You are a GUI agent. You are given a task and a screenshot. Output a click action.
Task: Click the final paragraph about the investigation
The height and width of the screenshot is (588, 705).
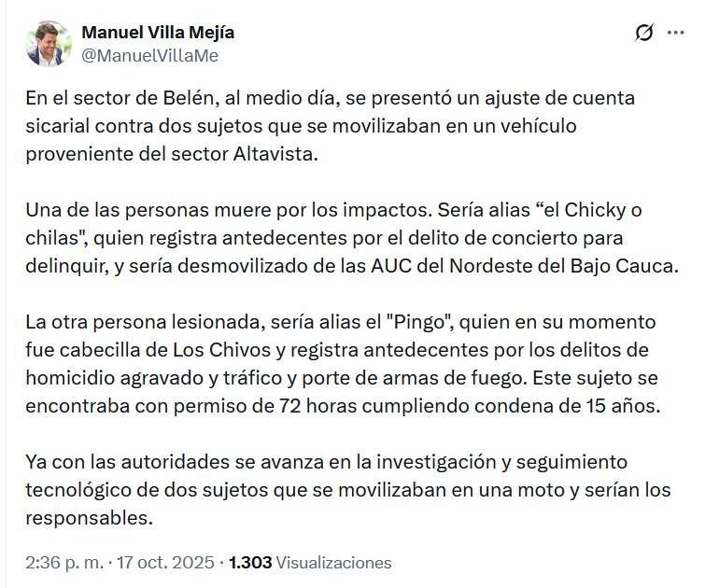point(345,489)
